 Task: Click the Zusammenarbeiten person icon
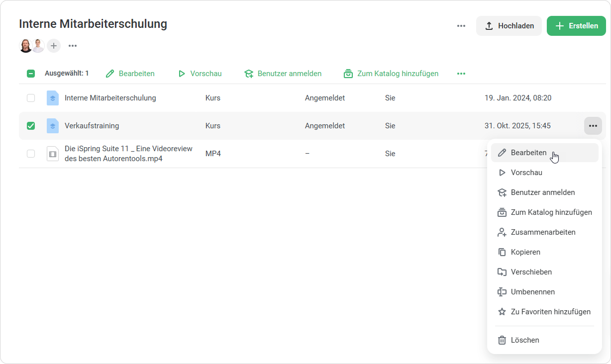(x=502, y=232)
